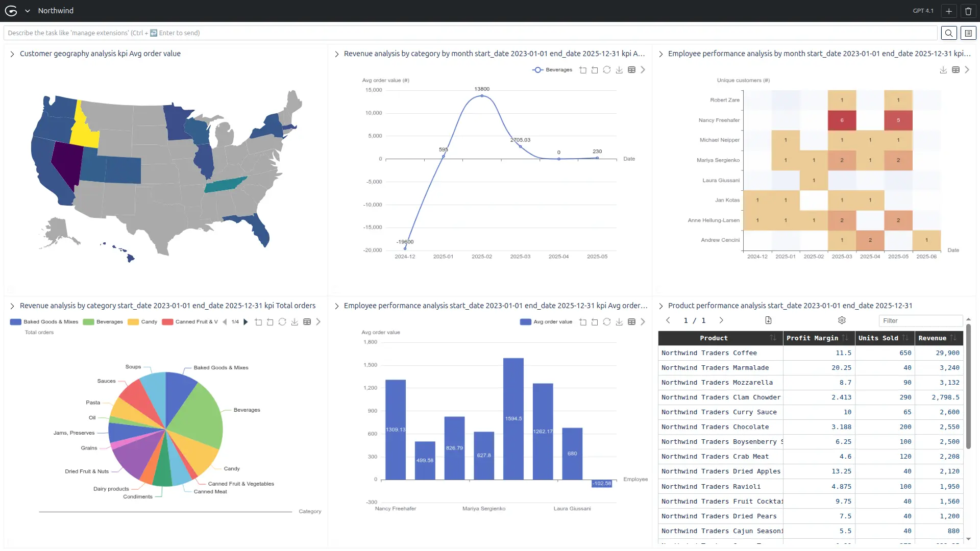The image size is (980, 551).
Task: Click the area zoom icon on the pie chart toolbar
Action: pos(258,322)
